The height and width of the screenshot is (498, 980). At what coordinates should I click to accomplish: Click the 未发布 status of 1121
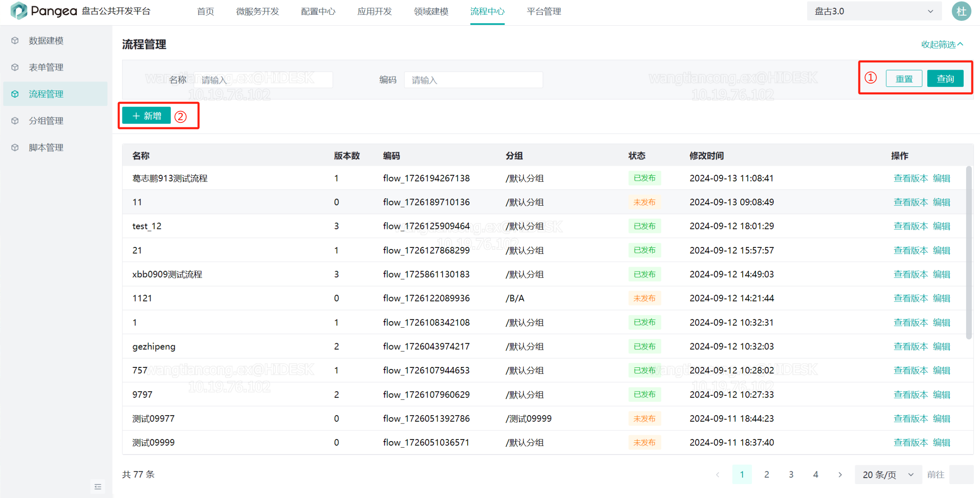(x=644, y=298)
